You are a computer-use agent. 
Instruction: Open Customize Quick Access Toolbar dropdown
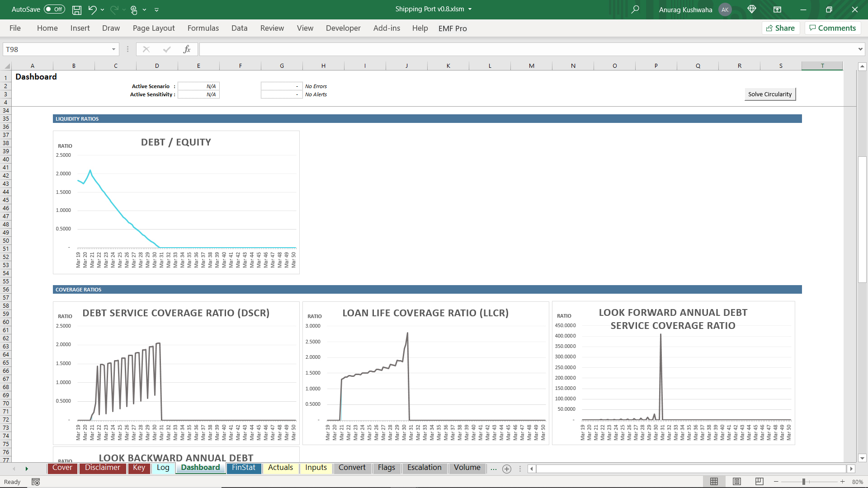click(156, 9)
